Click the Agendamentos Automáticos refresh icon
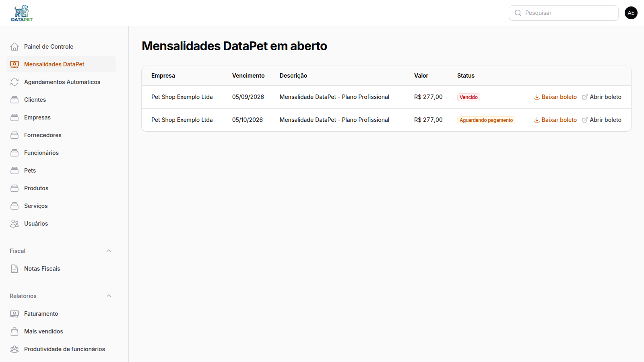The height and width of the screenshot is (362, 644). pos(14,82)
